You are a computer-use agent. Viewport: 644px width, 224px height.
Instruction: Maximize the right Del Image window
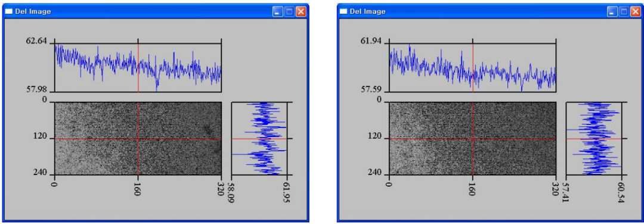pos(624,11)
